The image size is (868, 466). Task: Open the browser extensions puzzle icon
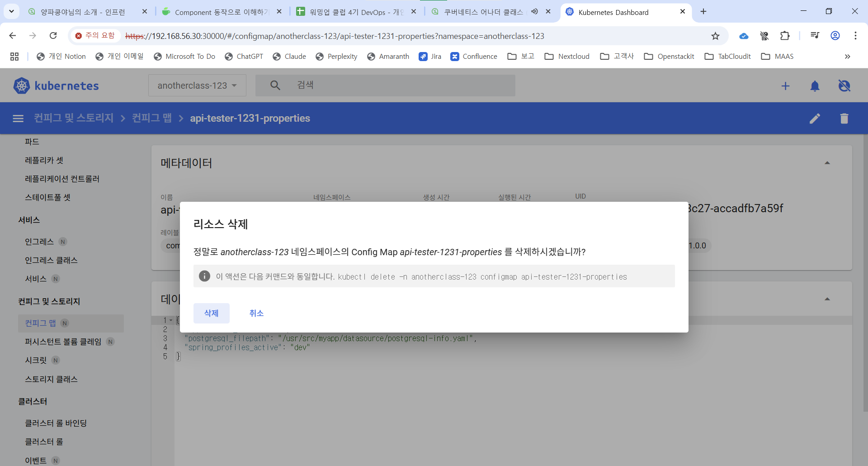click(x=785, y=36)
